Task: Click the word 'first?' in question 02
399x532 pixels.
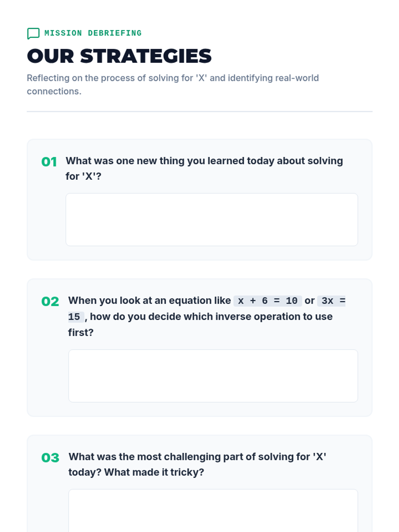Action: (81, 332)
